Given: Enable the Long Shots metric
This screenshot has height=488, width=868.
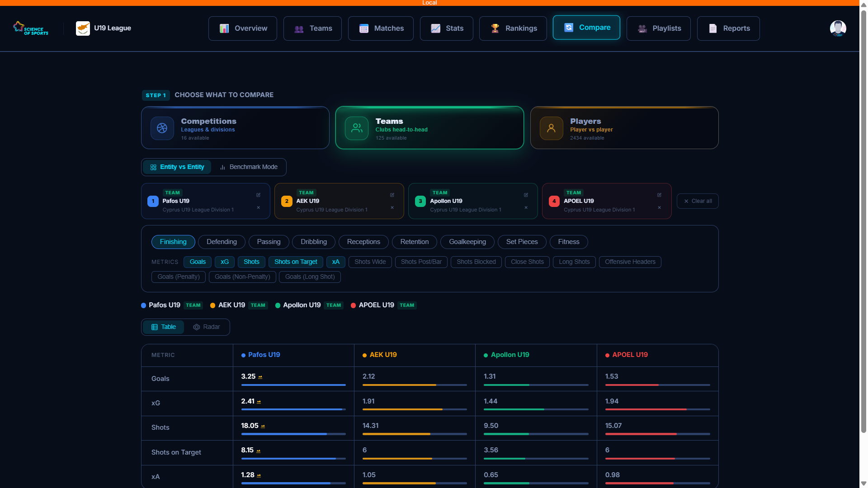Looking at the screenshot, I should (574, 262).
